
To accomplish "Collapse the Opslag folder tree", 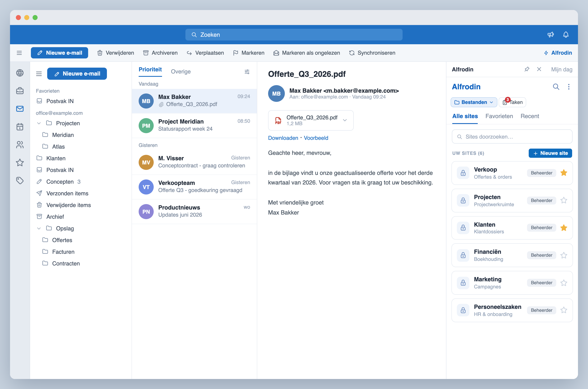I will click(x=39, y=229).
